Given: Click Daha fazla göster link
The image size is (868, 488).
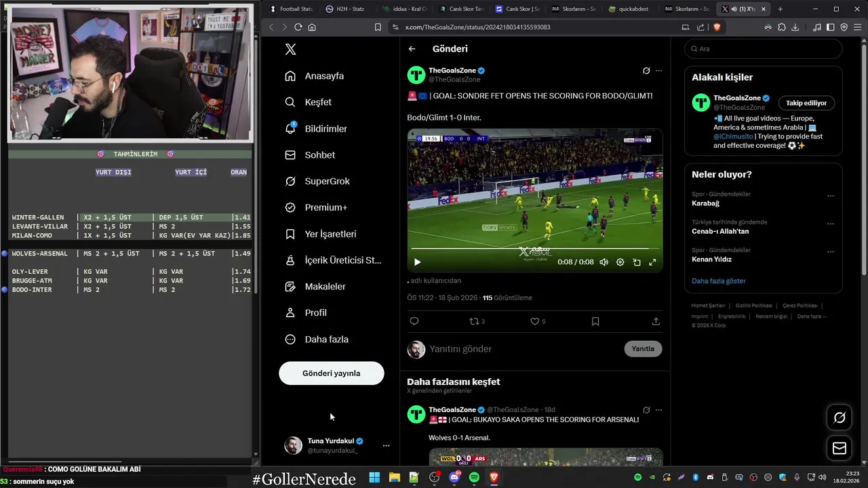Looking at the screenshot, I should tap(719, 281).
